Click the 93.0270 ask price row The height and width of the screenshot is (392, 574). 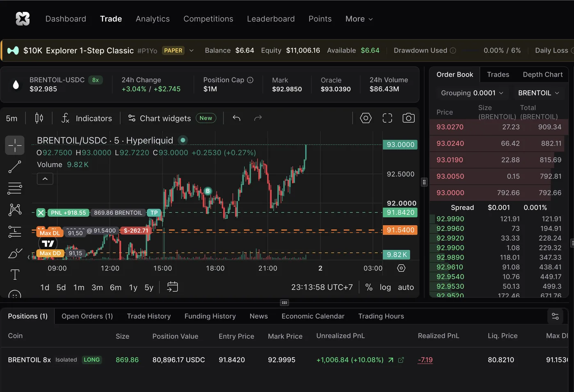(x=499, y=127)
